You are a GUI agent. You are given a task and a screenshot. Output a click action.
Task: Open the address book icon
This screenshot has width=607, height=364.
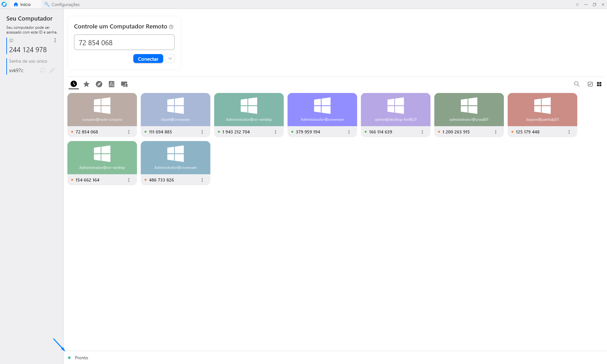(x=111, y=84)
